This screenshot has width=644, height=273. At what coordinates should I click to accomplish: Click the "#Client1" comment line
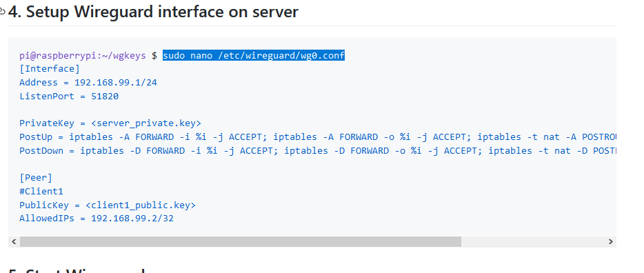(x=41, y=191)
